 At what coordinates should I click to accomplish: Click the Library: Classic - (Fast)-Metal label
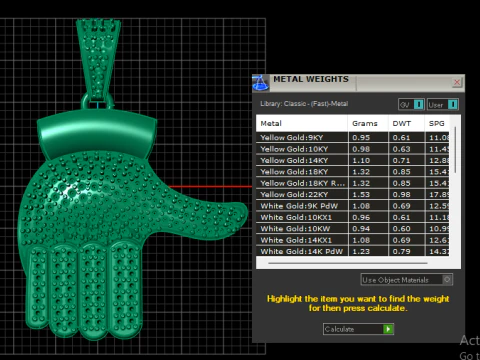(304, 104)
